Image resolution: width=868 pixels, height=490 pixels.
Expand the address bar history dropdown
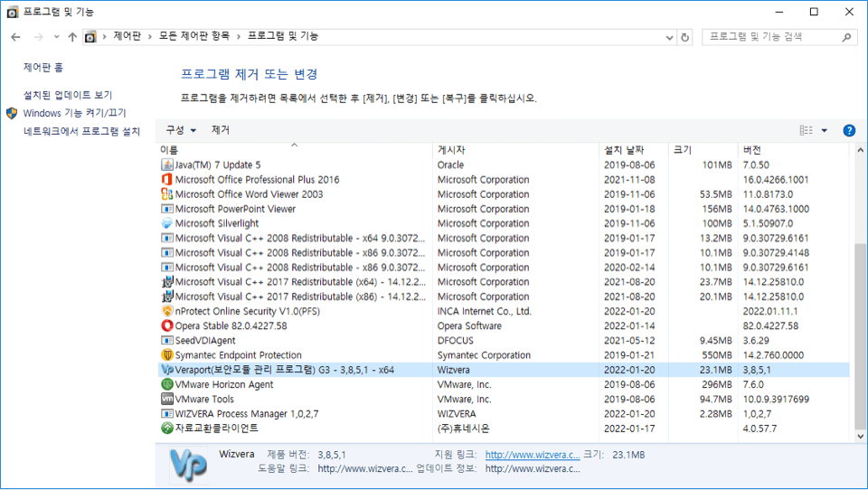coord(668,37)
